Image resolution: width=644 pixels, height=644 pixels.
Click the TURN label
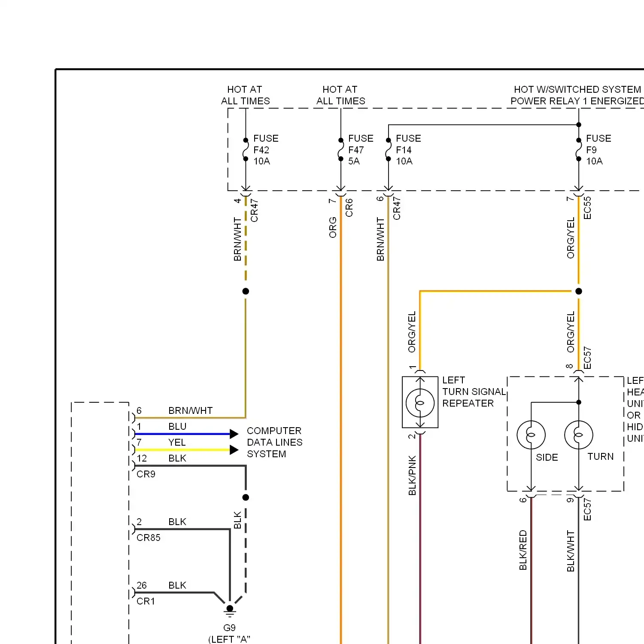pos(601,456)
